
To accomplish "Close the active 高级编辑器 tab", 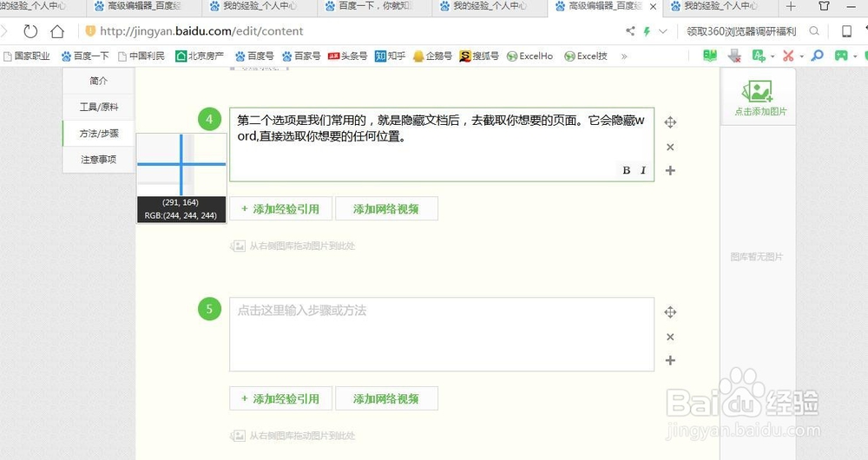I will [654, 7].
